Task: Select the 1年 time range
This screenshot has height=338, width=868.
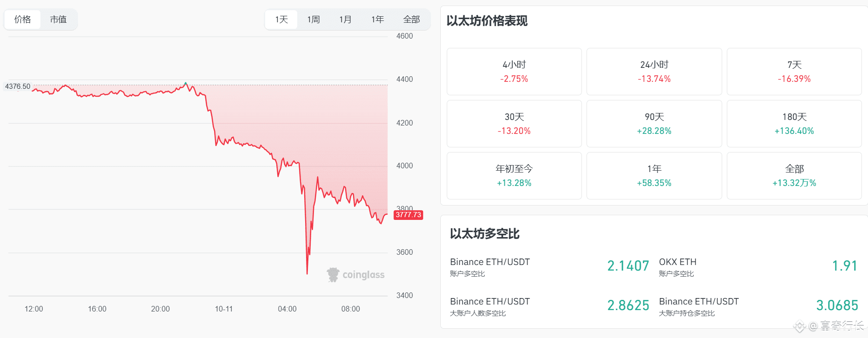Action: coord(377,20)
